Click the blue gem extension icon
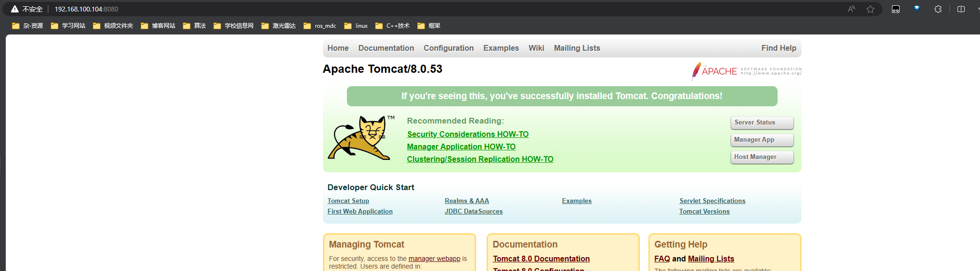 [x=917, y=9]
